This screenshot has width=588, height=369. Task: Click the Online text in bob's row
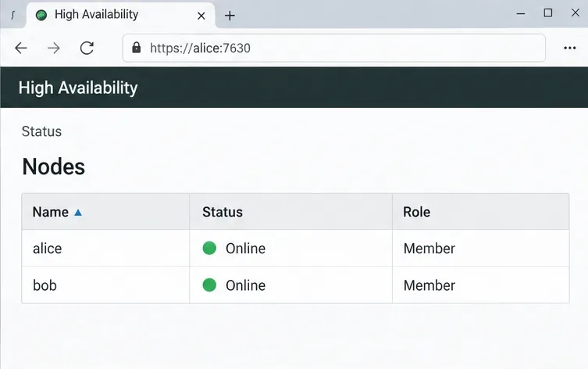coord(246,285)
